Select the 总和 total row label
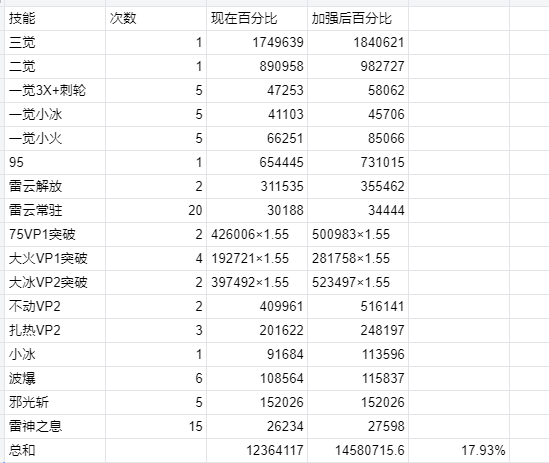 click(x=55, y=450)
